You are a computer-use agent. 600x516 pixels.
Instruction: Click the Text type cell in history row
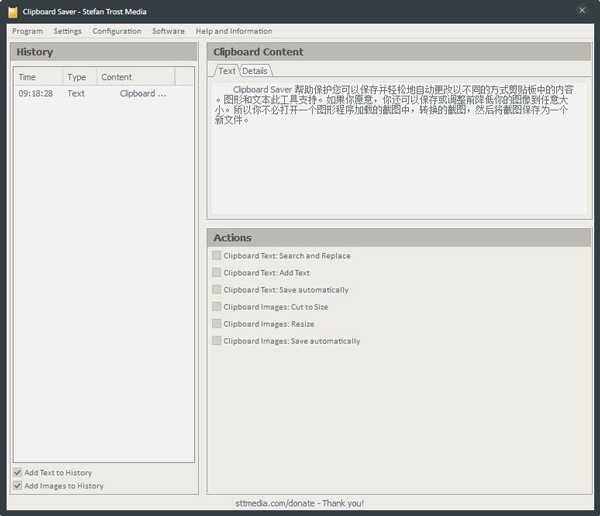[x=76, y=93]
